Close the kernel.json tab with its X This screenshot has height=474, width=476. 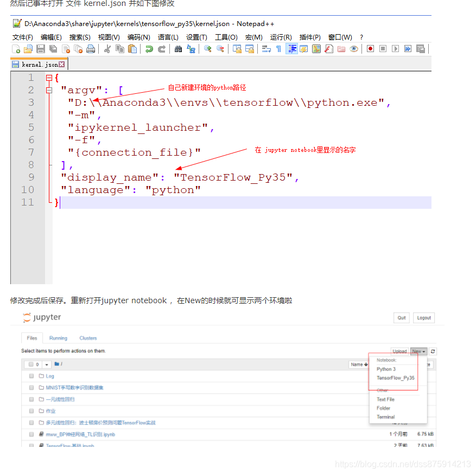pos(62,65)
